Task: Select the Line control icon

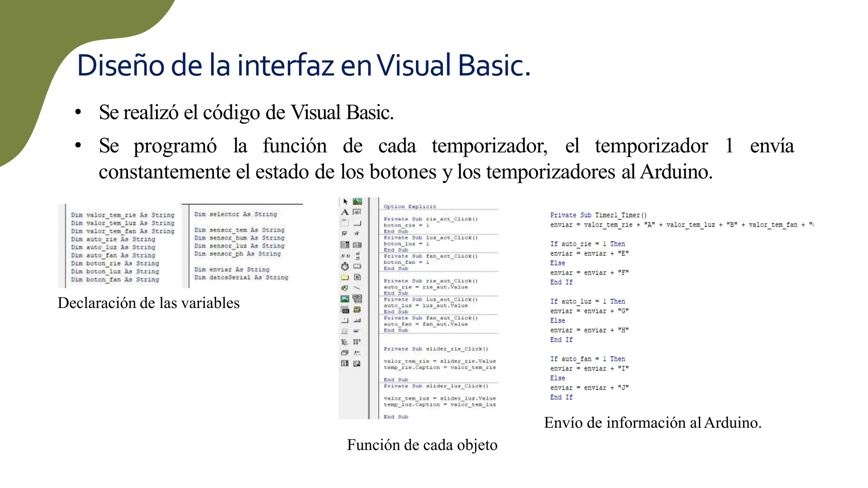Action: [x=357, y=288]
